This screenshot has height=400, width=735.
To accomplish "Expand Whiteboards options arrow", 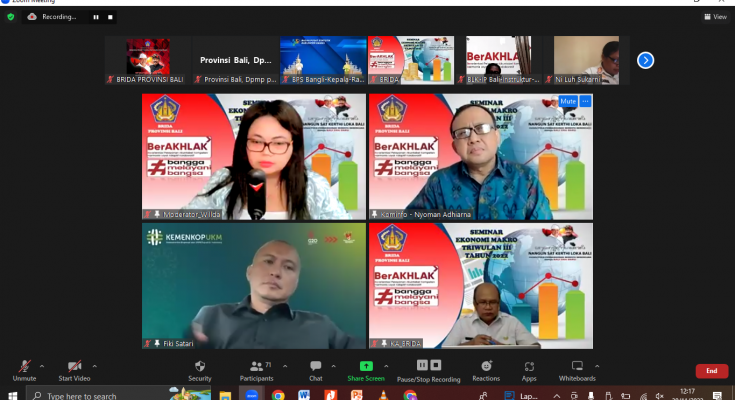I will [x=597, y=366].
